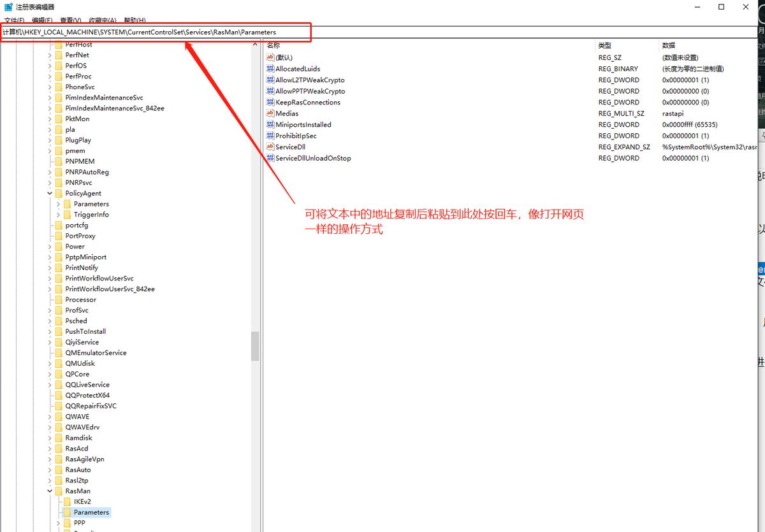765x532 pixels.
Task: Select the AllowL2TPWeakCrypto value name
Action: pyautogui.click(x=310, y=80)
